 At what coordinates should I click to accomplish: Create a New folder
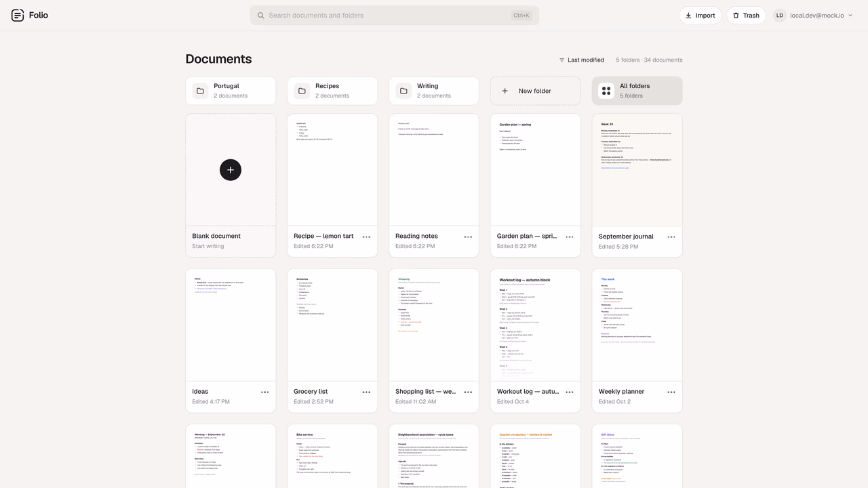point(536,91)
